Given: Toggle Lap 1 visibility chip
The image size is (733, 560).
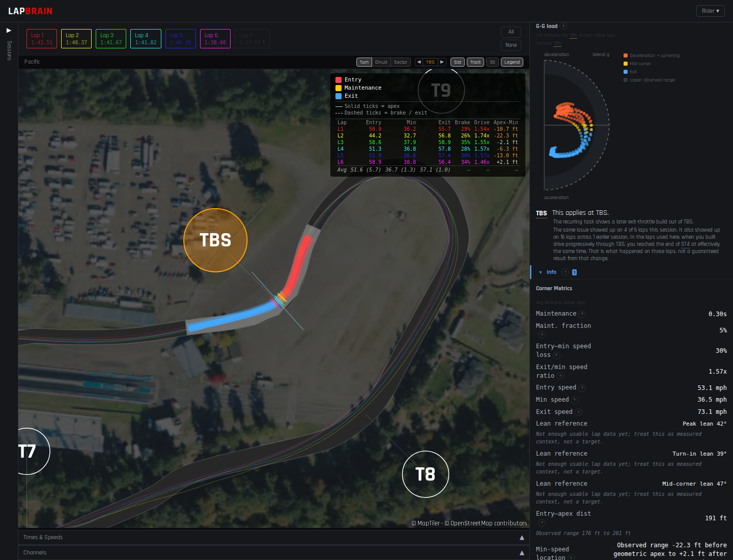Looking at the screenshot, I should coord(42,39).
